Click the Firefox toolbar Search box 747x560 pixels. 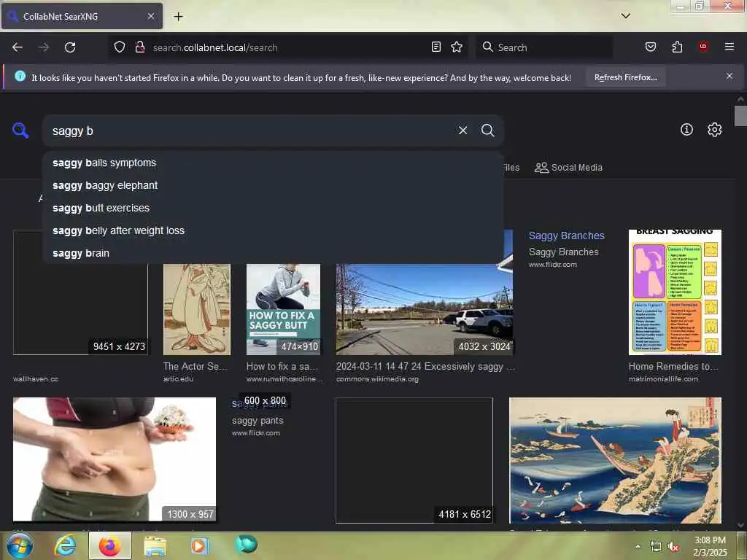[x=544, y=47]
